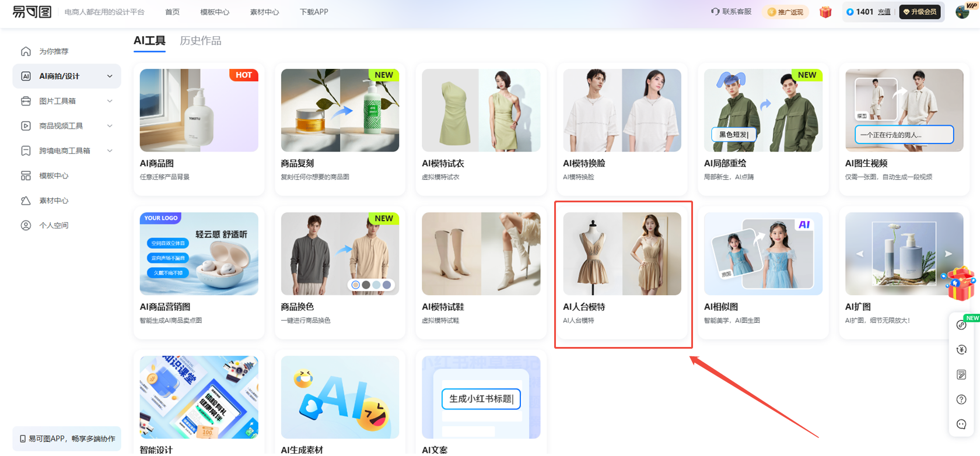Screen dimensions: 980x456
Task: Click the 复刻任何你想要的商品图 description text
Action: point(315,177)
